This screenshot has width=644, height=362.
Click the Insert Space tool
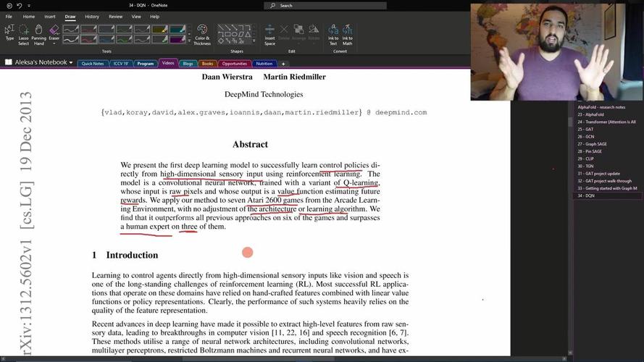pos(269,35)
